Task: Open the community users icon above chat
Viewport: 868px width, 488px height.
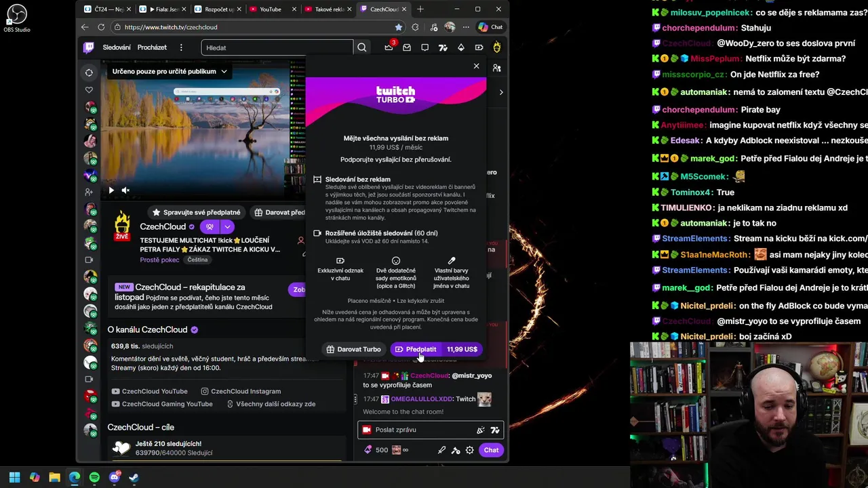Action: pyautogui.click(x=496, y=68)
